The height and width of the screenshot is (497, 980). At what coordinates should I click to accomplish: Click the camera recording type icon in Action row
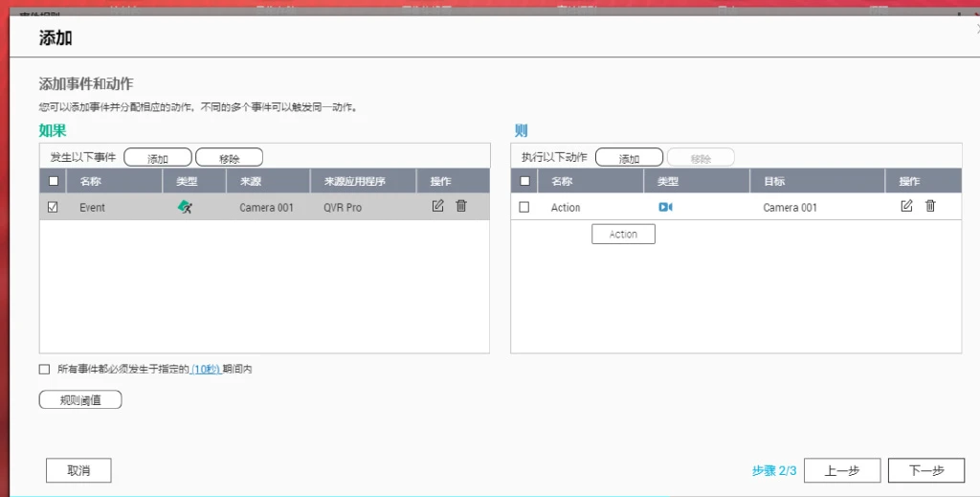666,207
